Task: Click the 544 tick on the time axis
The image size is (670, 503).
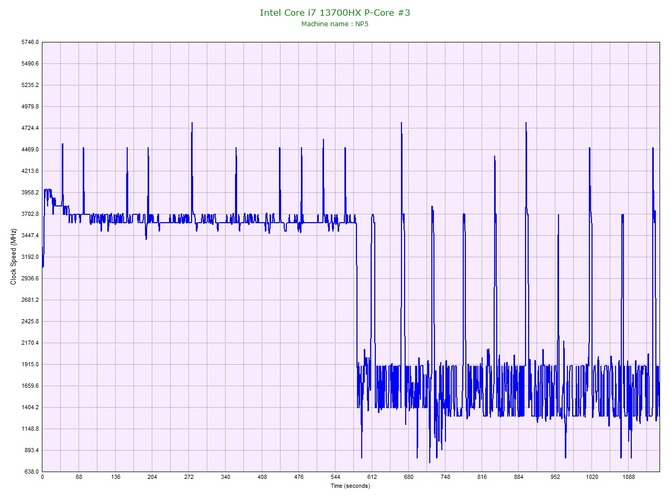Action: [336, 478]
